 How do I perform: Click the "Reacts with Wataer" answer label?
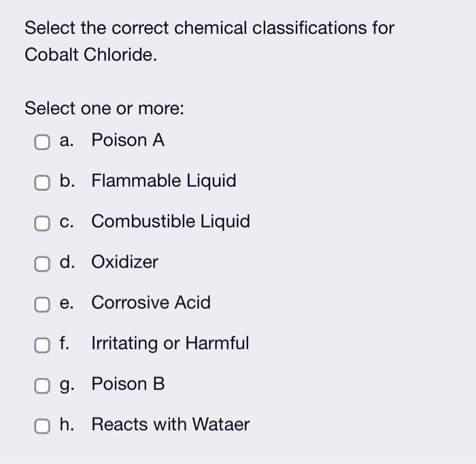coord(170,425)
